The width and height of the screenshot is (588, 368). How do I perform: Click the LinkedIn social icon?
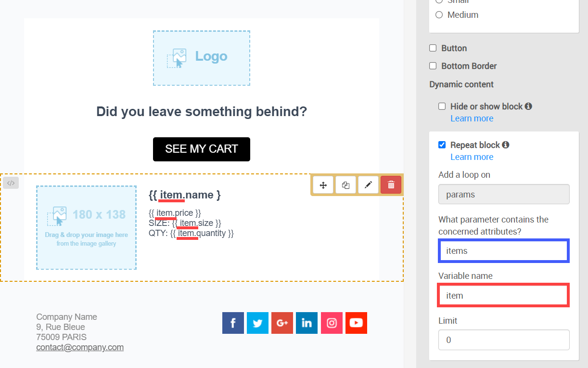307,323
